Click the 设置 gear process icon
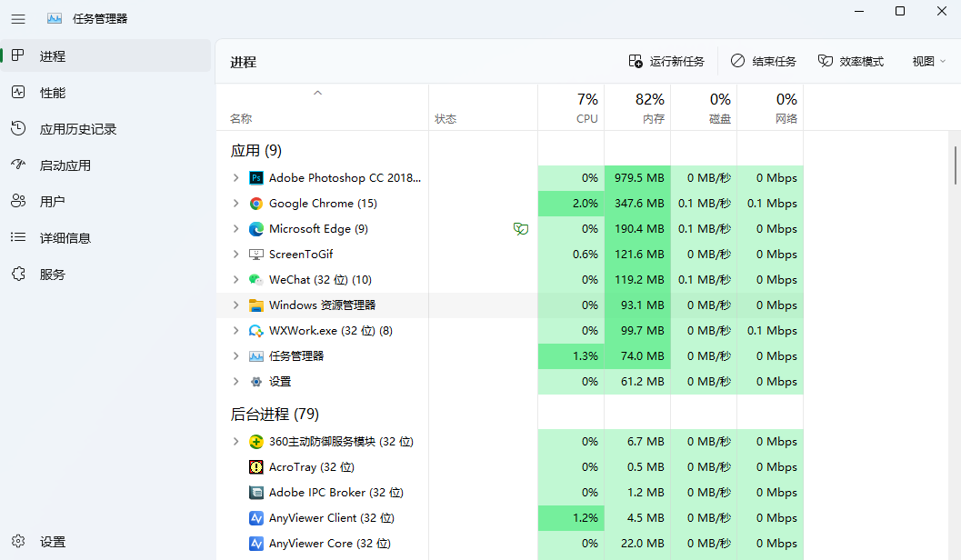 tap(256, 382)
